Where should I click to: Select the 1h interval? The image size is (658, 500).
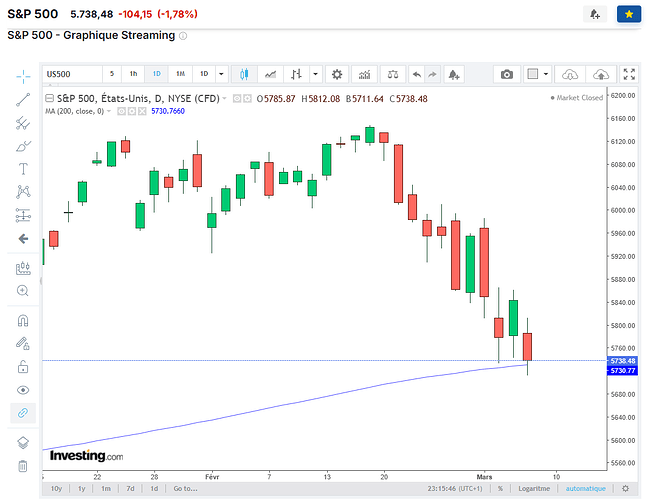(133, 74)
